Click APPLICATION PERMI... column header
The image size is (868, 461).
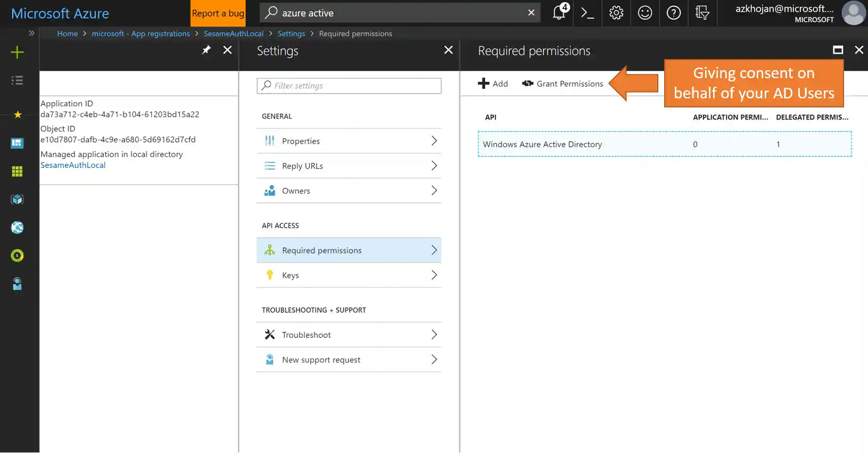tap(730, 117)
